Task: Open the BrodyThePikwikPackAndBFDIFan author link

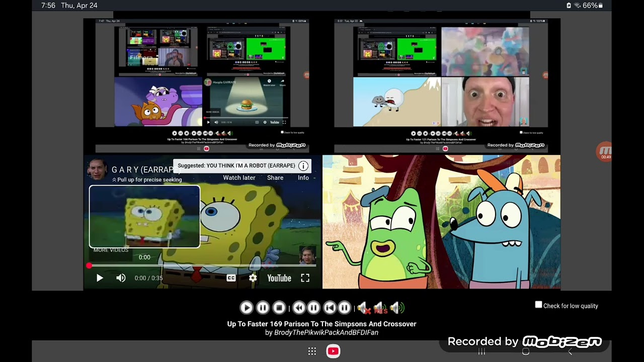Action: pos(326,332)
